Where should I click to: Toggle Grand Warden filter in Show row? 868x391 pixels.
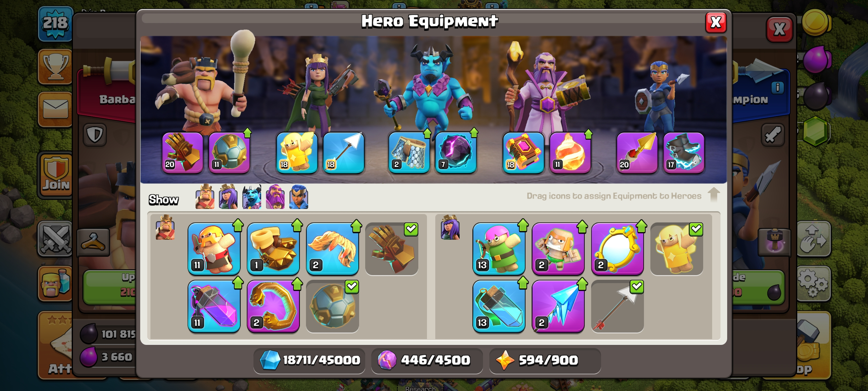tap(275, 197)
